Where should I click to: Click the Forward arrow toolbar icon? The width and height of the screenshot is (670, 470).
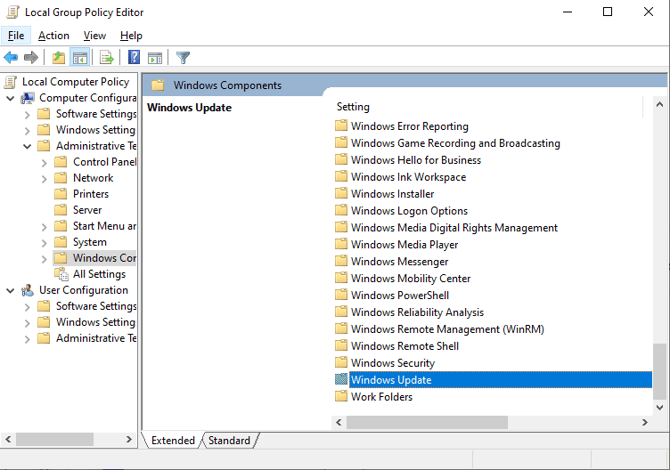(31, 57)
